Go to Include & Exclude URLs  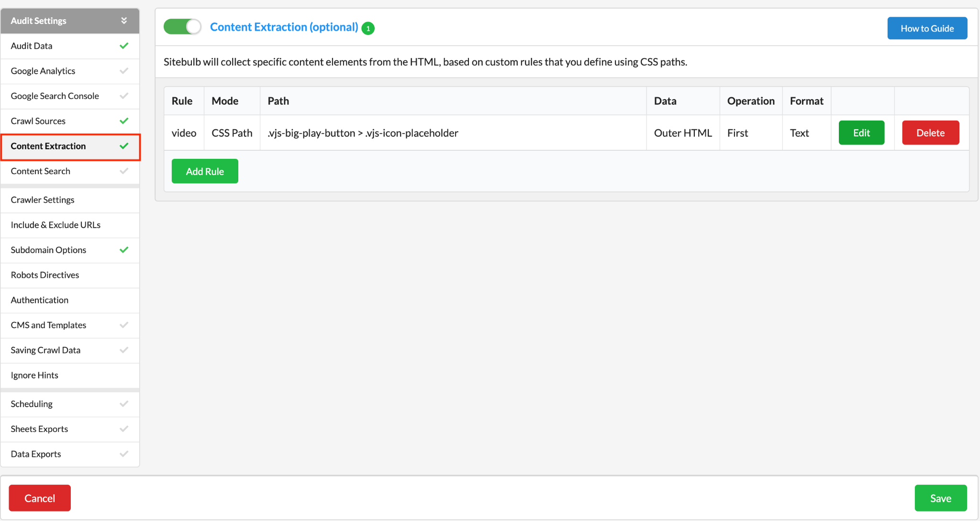point(70,225)
